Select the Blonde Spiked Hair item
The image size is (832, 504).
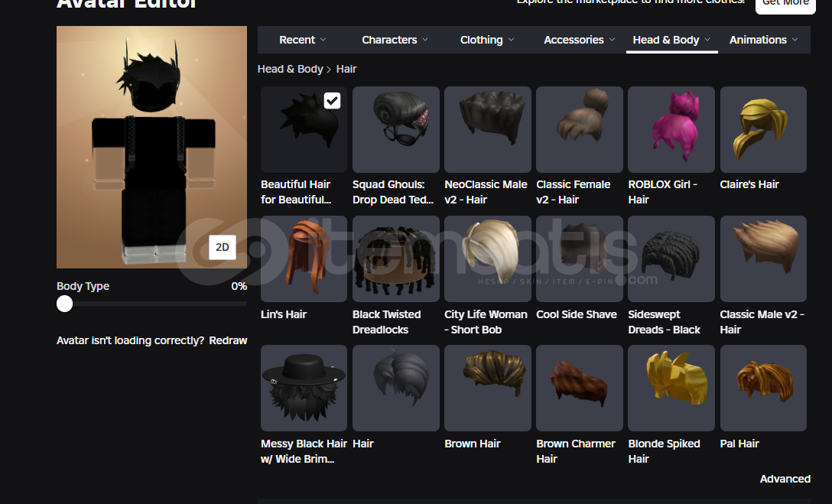pos(671,389)
